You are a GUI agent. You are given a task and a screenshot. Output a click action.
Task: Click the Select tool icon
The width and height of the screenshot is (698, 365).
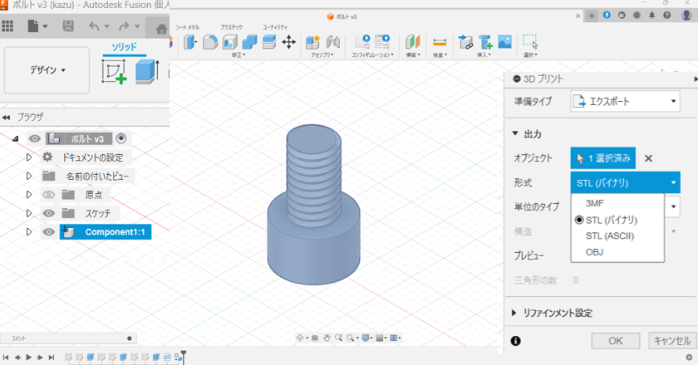[530, 42]
